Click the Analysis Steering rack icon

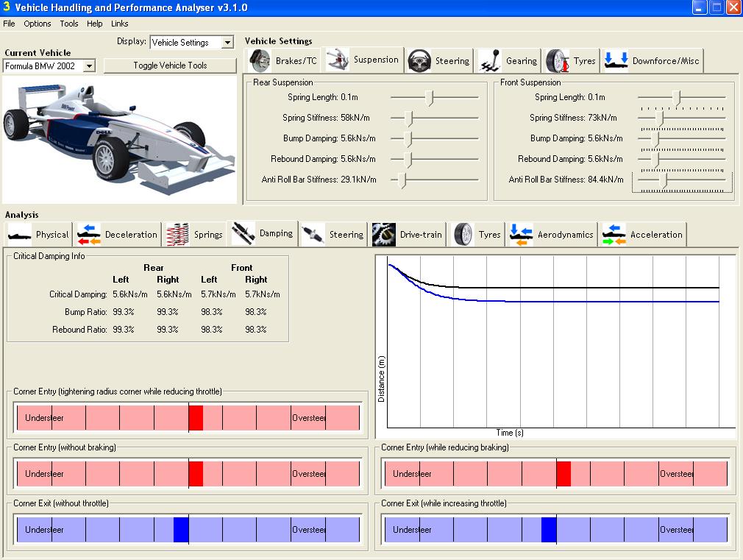(x=313, y=235)
